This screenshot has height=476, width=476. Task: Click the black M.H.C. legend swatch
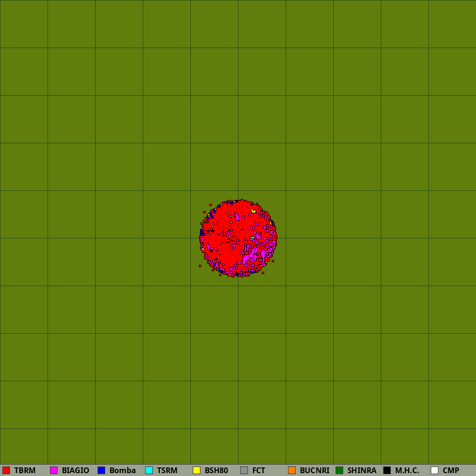point(387,470)
